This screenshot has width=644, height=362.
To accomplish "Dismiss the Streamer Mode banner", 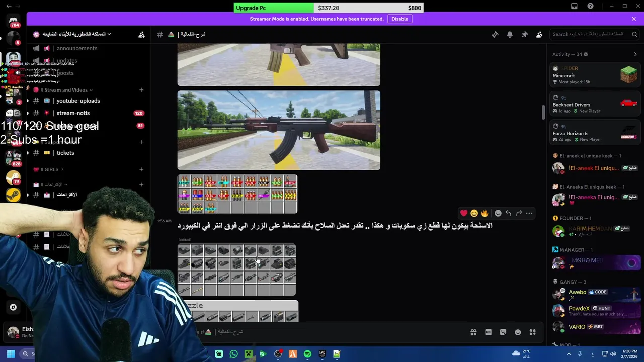I will (633, 19).
